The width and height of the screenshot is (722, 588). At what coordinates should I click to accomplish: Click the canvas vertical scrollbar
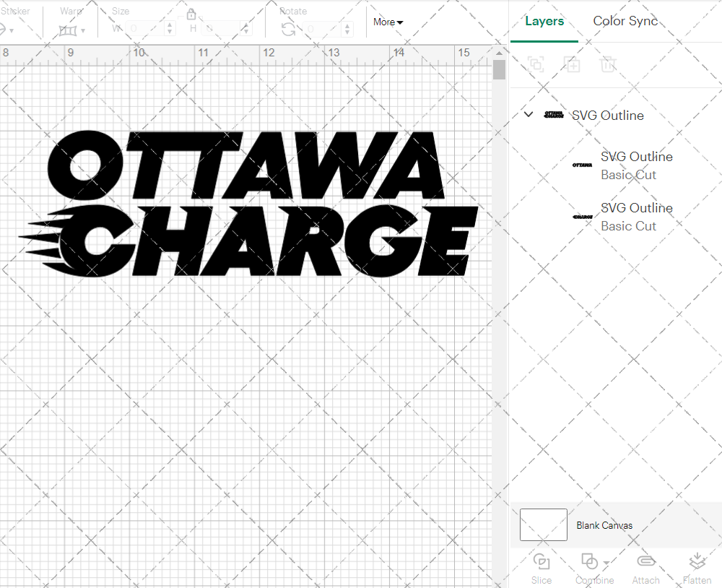[x=498, y=69]
